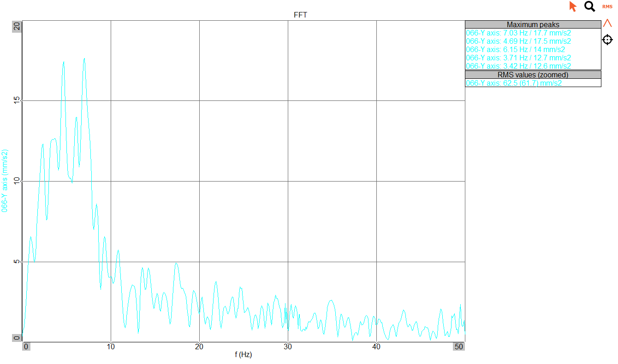Select the crosshair cursor tool

[x=607, y=40]
